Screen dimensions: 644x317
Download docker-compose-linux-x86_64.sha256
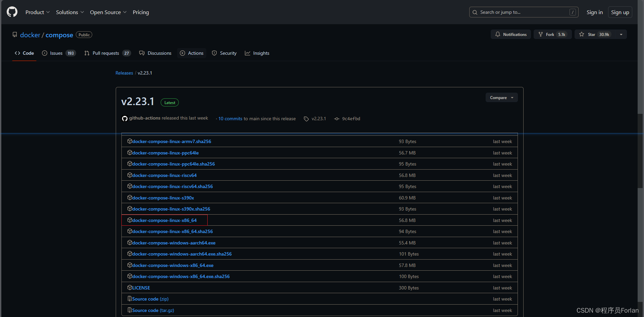coord(172,231)
